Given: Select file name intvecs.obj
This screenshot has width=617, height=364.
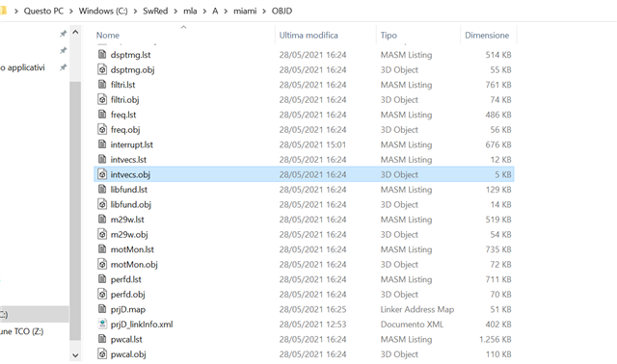Looking at the screenshot, I should (x=130, y=174).
